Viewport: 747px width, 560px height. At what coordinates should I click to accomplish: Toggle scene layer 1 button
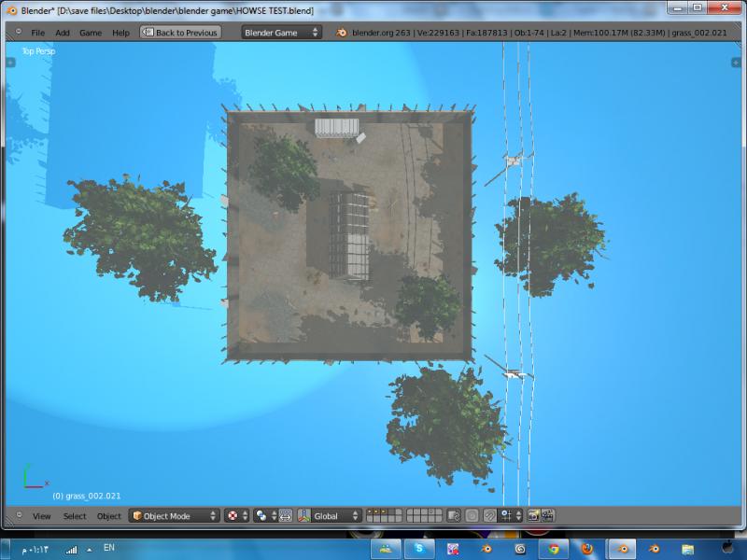(x=370, y=511)
